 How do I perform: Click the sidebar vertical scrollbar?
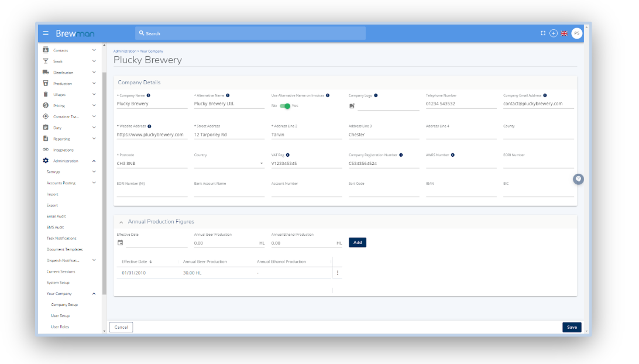[104, 183]
